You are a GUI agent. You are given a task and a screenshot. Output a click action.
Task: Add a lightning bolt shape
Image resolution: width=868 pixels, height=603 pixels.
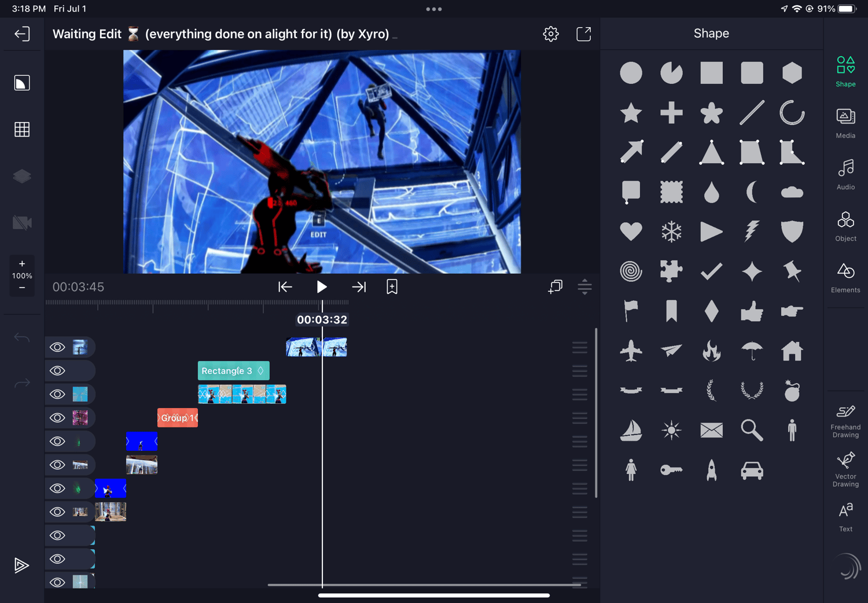click(752, 231)
